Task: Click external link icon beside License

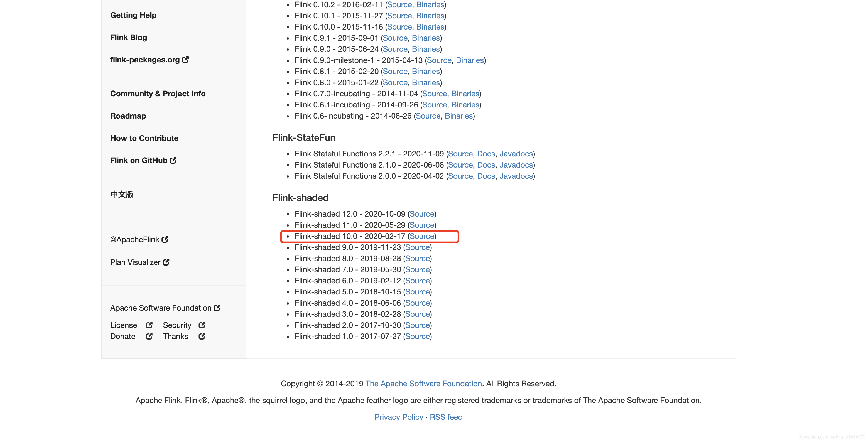Action: click(x=149, y=325)
